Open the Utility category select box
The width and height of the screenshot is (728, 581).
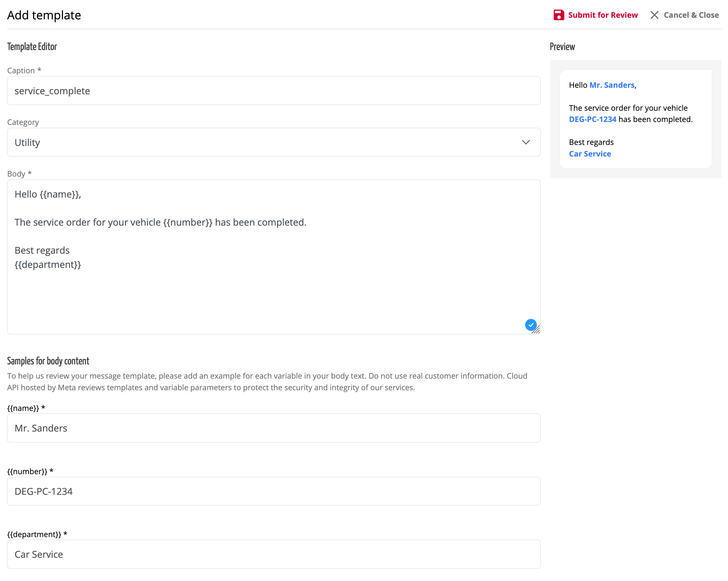[263, 142]
